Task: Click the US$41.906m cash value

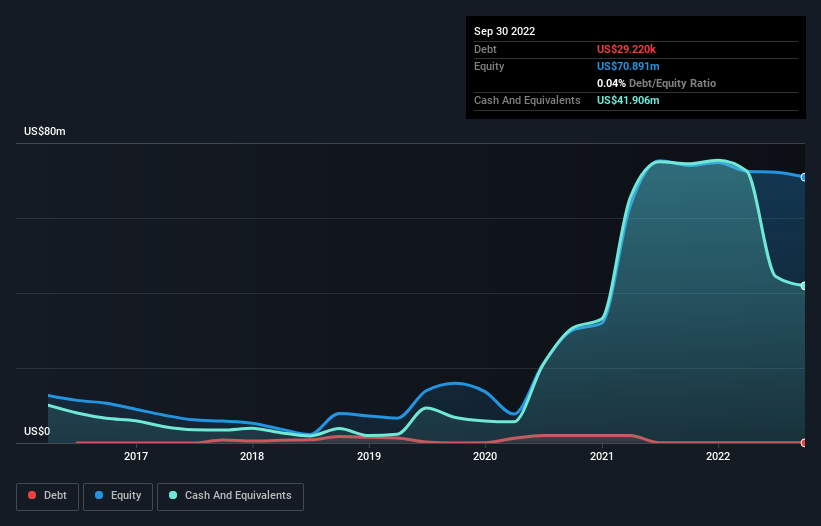Action: [628, 100]
